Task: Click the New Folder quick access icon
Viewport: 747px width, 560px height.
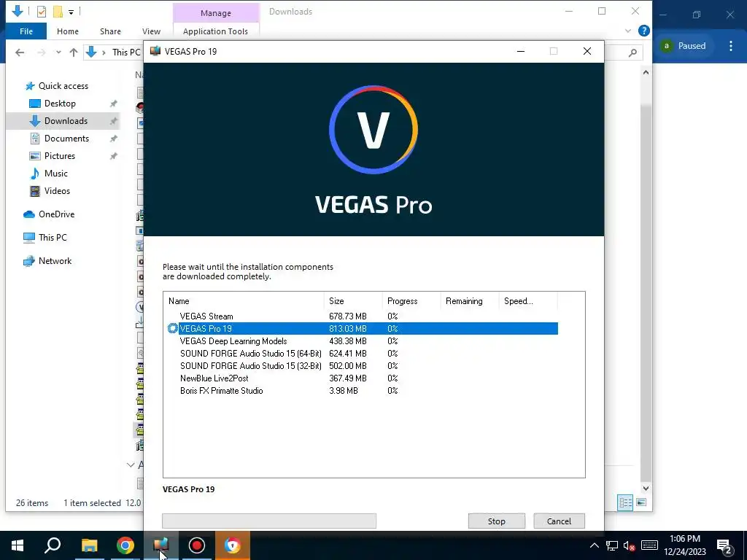Action: [x=58, y=12]
